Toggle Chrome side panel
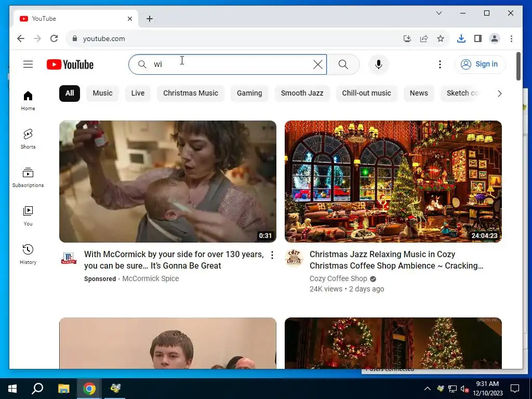Viewport: 532px width, 399px height. 478,38
